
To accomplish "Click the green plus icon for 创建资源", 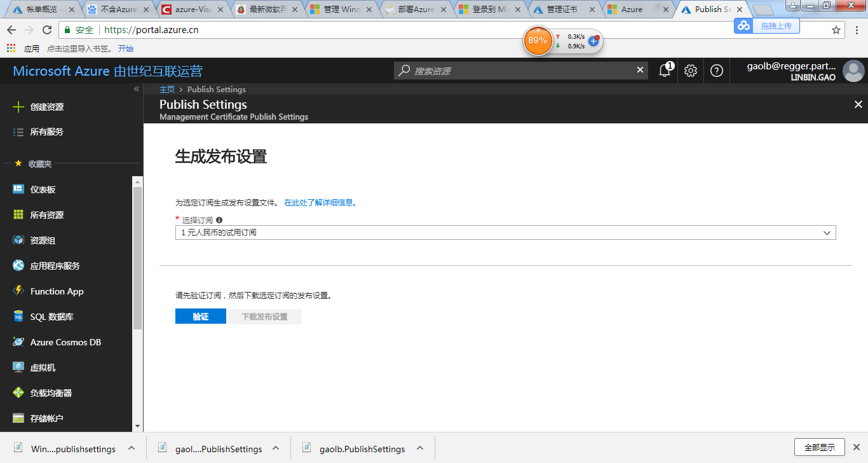I will tap(18, 107).
